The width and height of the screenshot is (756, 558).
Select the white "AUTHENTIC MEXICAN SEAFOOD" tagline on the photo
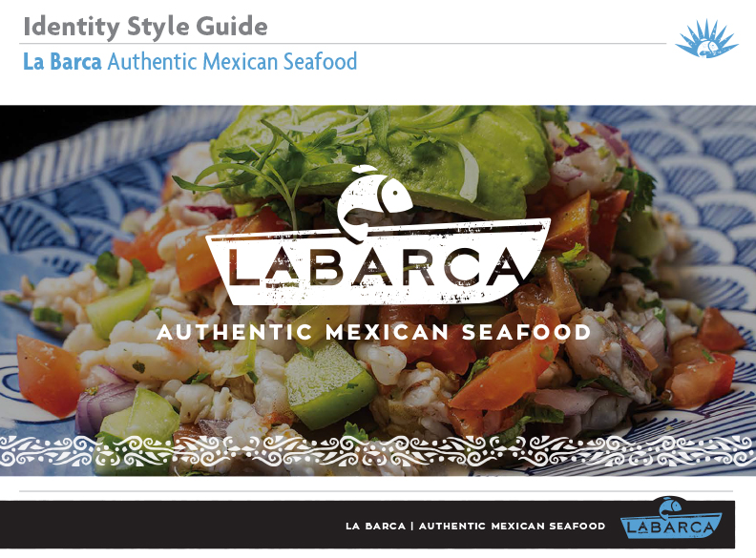[x=373, y=333]
